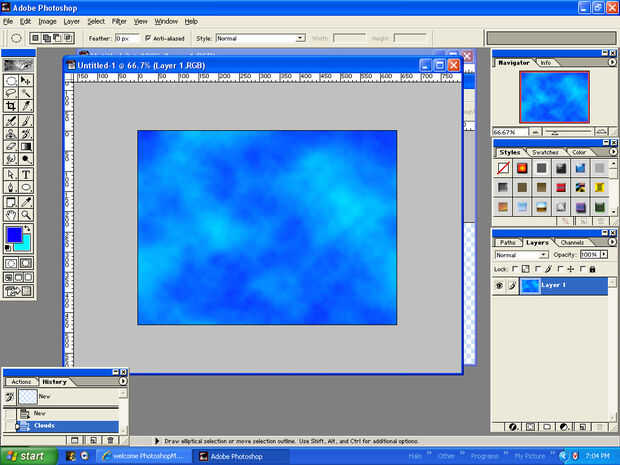Switch to Quick Mask mode
Screen dimensions: 620x465
[x=26, y=263]
